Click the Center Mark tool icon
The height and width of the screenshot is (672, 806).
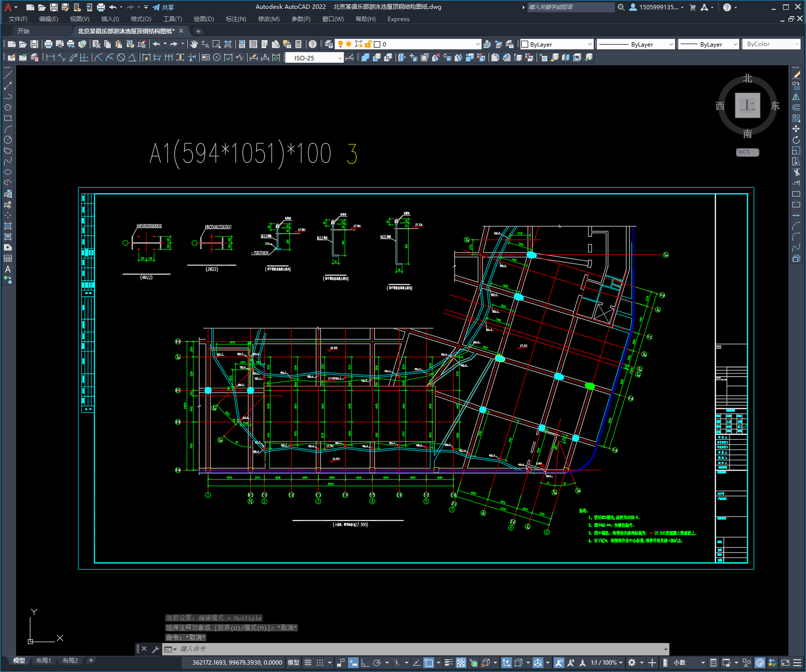click(217, 57)
